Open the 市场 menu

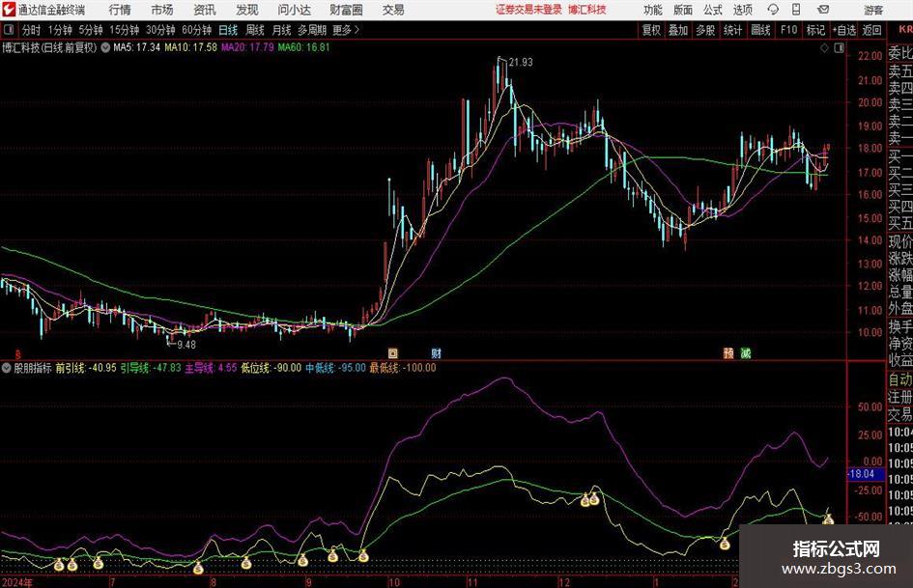point(162,10)
